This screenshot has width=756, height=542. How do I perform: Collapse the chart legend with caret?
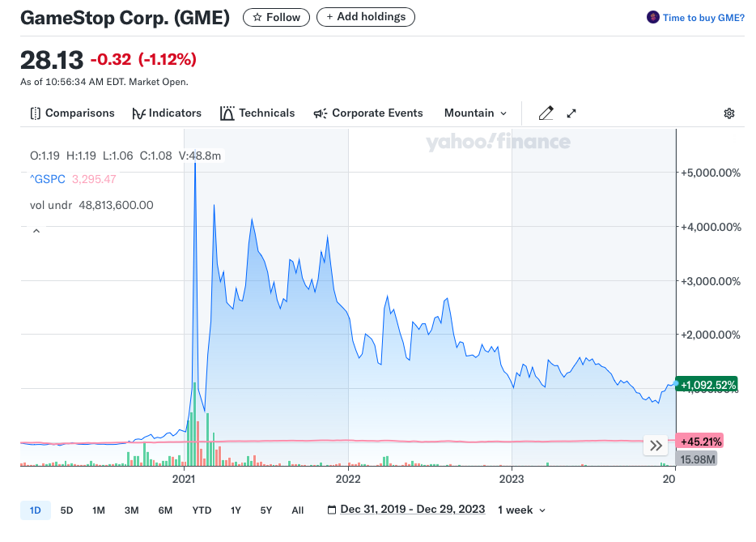(x=36, y=231)
